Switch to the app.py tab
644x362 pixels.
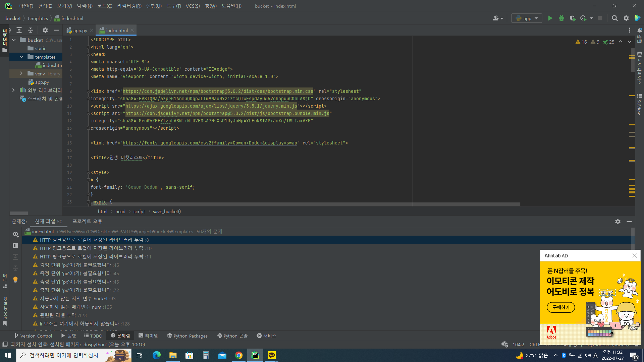click(77, 30)
